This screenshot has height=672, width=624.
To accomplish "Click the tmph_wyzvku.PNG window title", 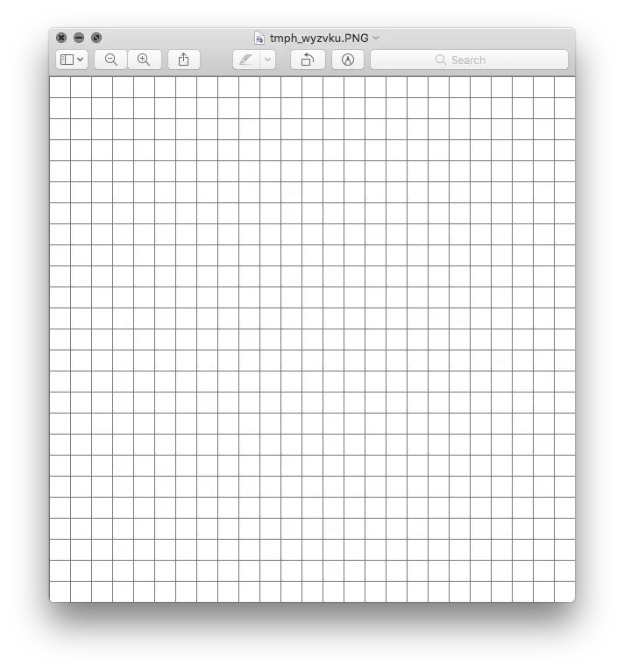I will point(319,38).
